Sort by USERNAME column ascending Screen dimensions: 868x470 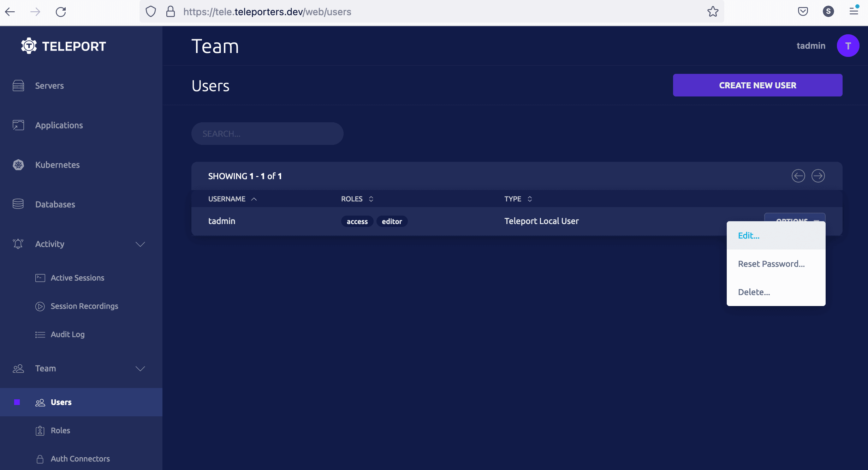coord(232,199)
